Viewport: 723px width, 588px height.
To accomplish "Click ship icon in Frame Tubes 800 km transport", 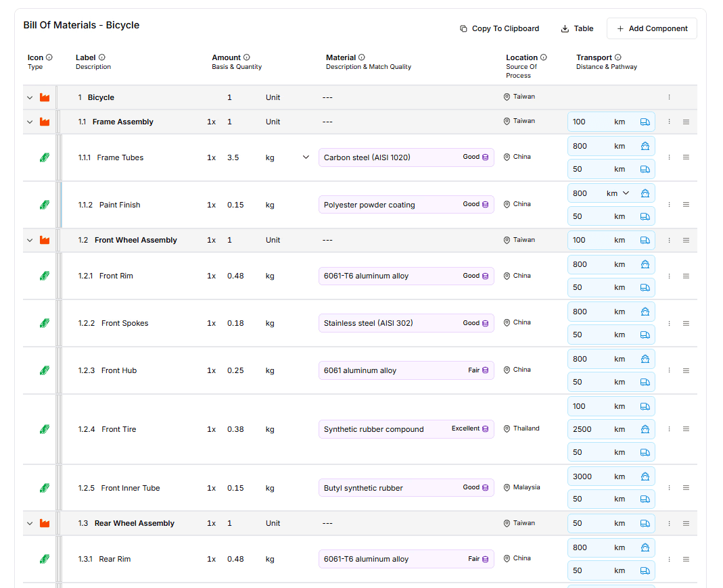I will tap(645, 147).
